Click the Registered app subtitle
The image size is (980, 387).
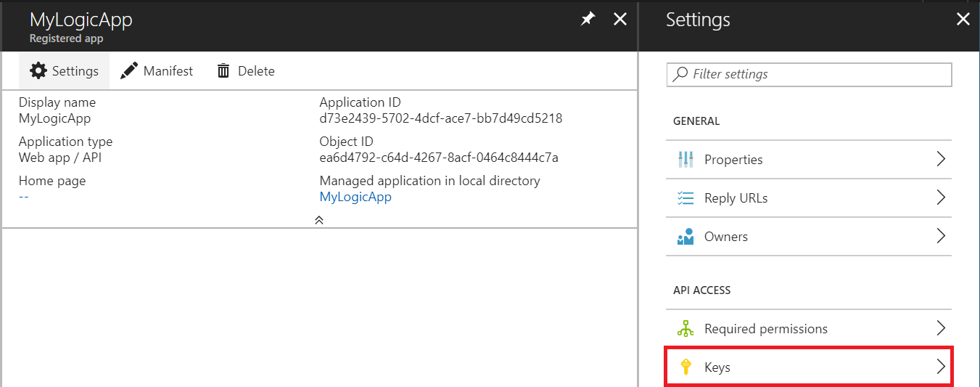pos(67,38)
